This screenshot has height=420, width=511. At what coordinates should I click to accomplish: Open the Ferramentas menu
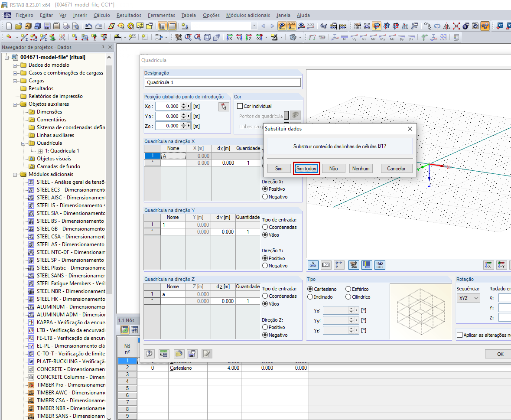click(x=161, y=15)
